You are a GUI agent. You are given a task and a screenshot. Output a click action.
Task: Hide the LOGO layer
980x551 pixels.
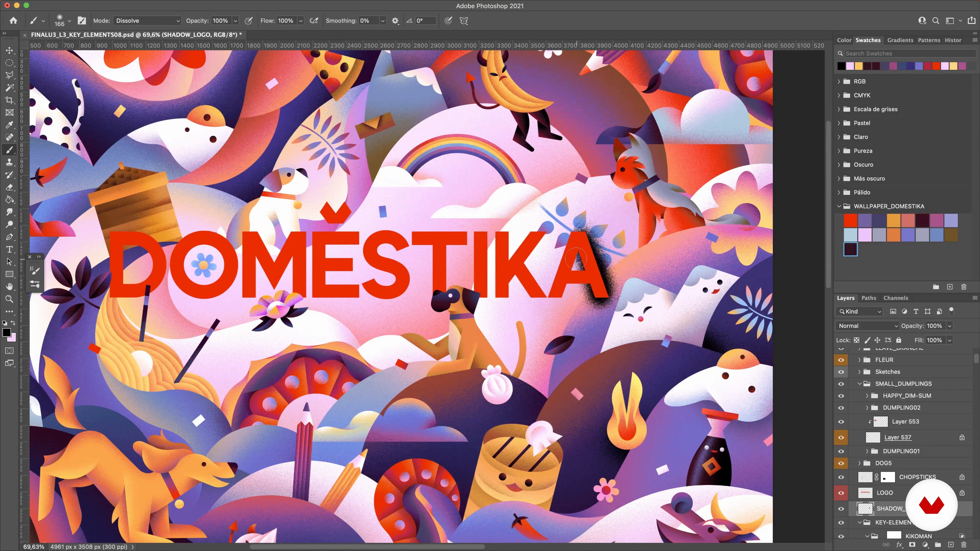[841, 493]
